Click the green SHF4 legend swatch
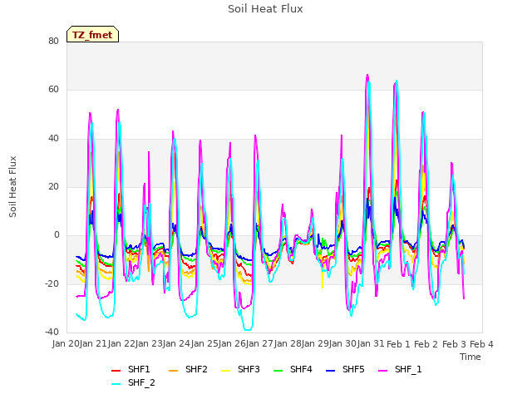The width and height of the screenshot is (532, 399). coord(278,371)
